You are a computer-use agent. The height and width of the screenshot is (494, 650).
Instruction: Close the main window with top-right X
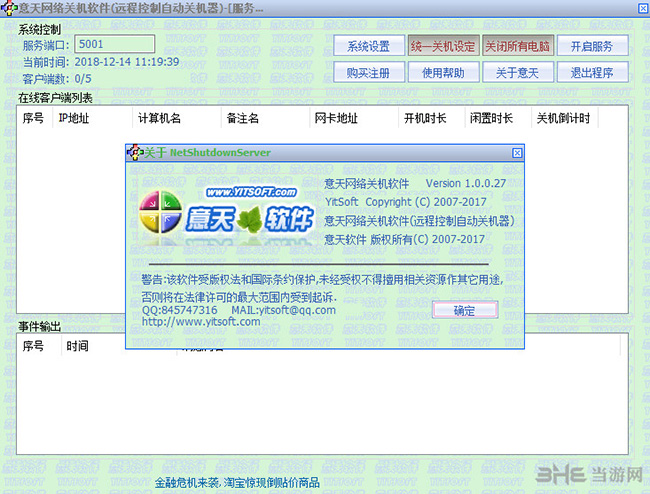(643, 8)
